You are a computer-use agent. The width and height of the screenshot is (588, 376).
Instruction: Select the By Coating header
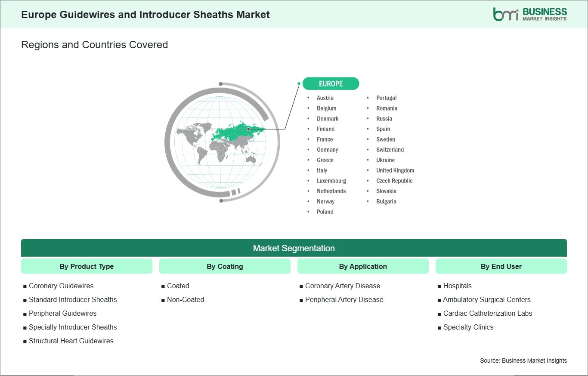225,266
